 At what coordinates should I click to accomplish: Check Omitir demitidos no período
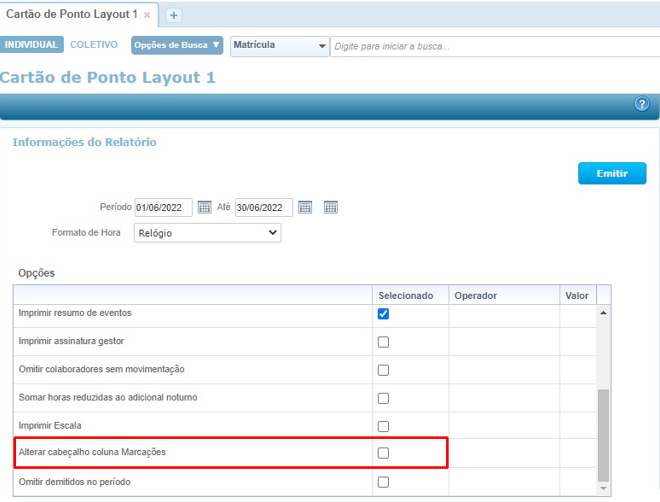[x=383, y=482]
